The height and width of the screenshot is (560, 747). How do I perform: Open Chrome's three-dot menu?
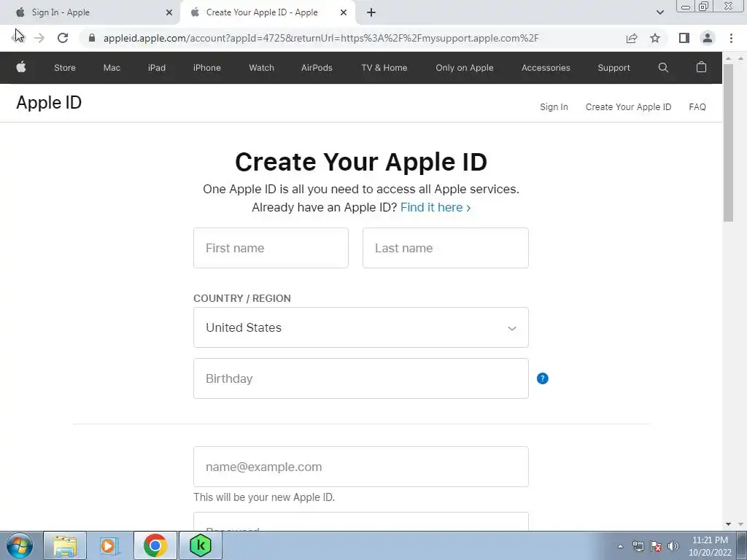tap(731, 38)
